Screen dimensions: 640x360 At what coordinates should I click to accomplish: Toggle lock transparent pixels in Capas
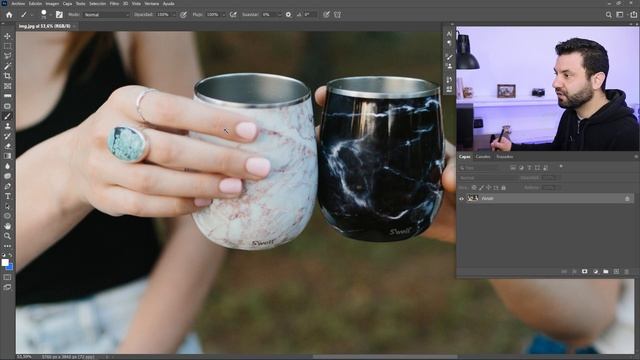point(474,188)
